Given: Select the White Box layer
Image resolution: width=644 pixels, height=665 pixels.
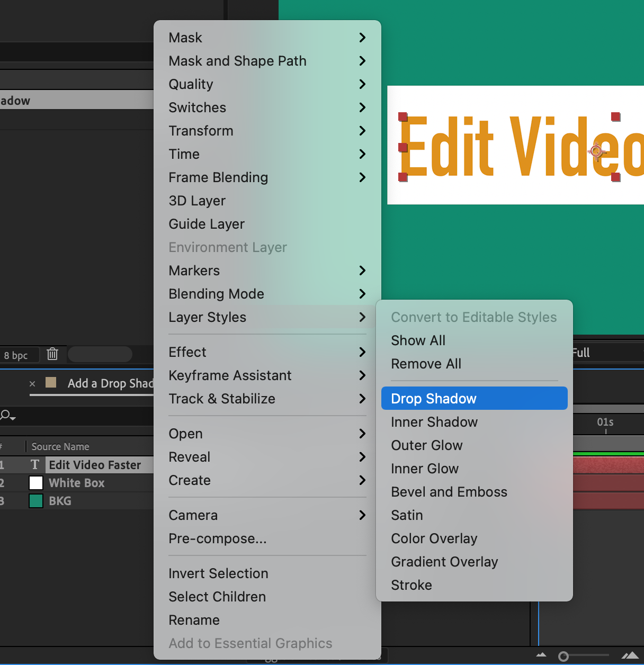Looking at the screenshot, I should point(77,483).
